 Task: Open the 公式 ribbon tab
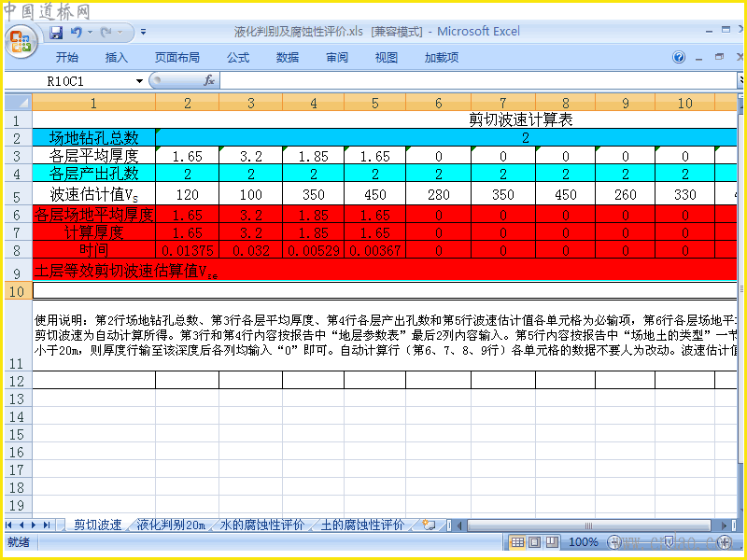pos(238,58)
